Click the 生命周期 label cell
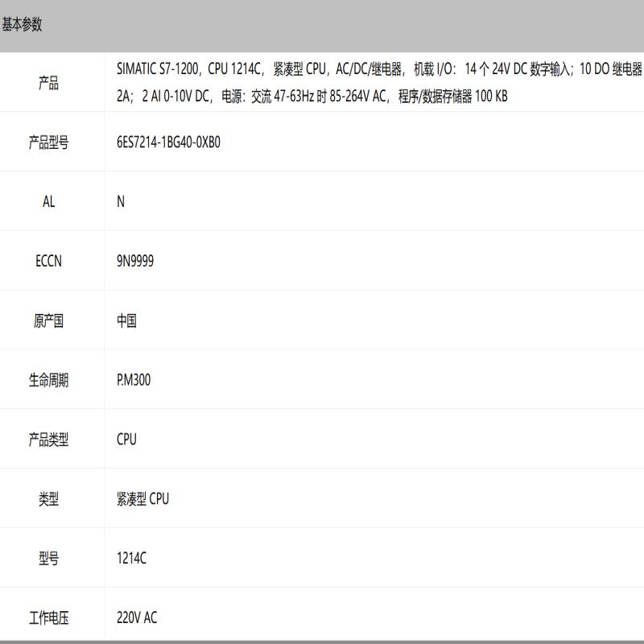The width and height of the screenshot is (644, 644). pos(48,380)
